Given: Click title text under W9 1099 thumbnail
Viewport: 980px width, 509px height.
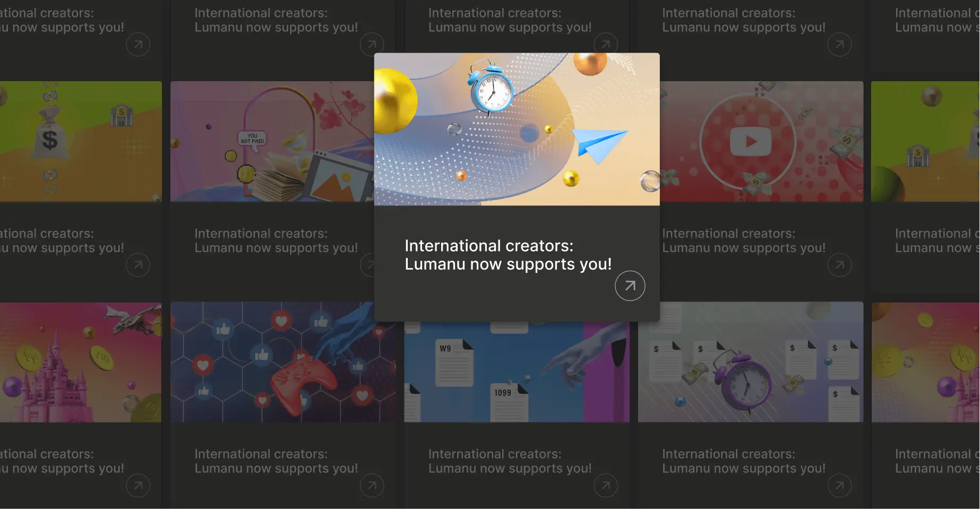Looking at the screenshot, I should [x=510, y=461].
